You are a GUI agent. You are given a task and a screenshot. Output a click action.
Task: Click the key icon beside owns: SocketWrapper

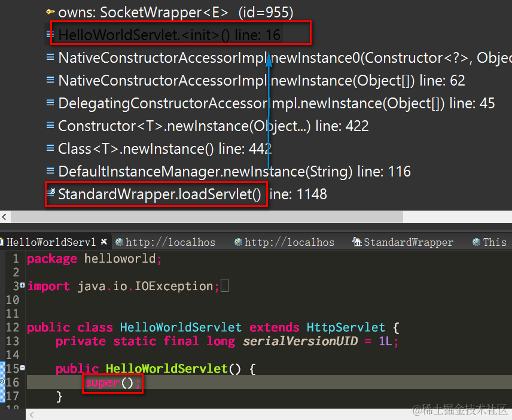pos(50,12)
